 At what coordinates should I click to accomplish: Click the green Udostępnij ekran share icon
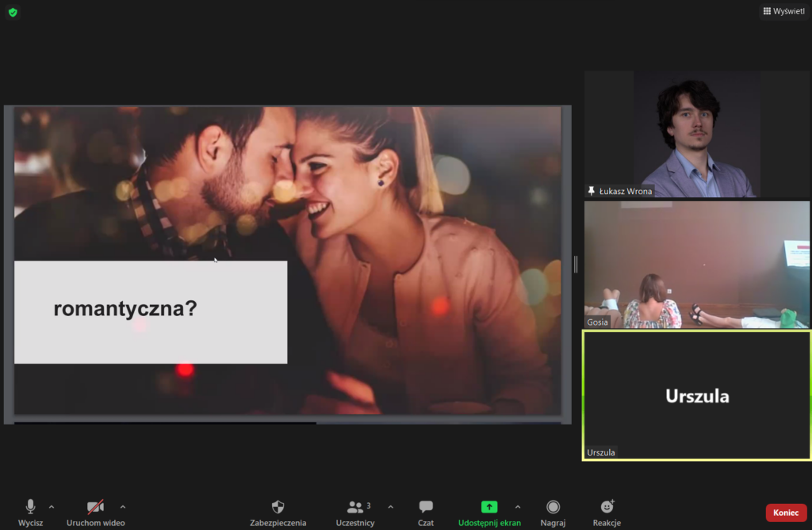pyautogui.click(x=489, y=507)
